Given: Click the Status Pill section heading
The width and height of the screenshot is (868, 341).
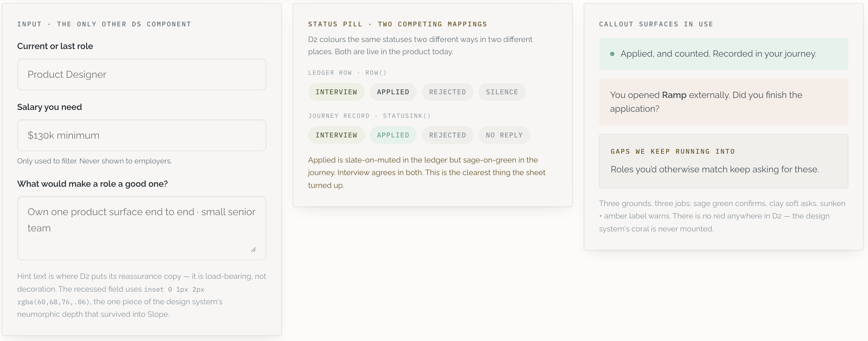Looking at the screenshot, I should coord(398,24).
